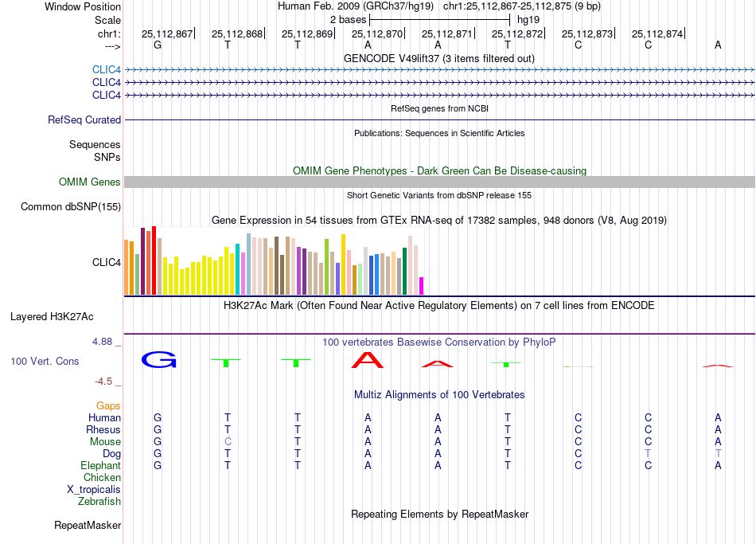Click the light-blue CLIC4 GENCODE transcript label
Image resolution: width=756 pixels, height=544 pixels.
[106, 70]
